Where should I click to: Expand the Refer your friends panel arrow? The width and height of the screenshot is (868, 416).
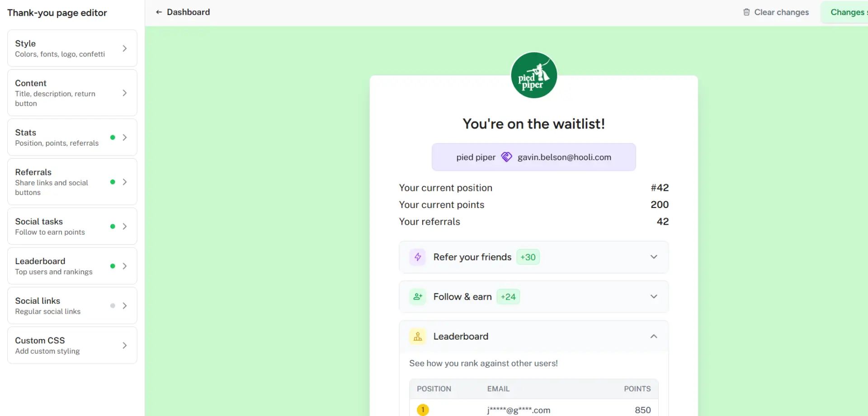(x=654, y=257)
